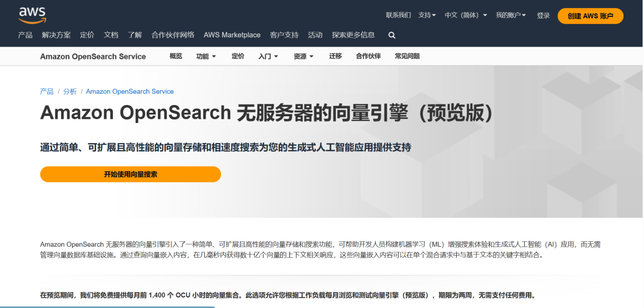Expand the 功能 dropdown
The image size is (644, 308).
pyautogui.click(x=206, y=56)
